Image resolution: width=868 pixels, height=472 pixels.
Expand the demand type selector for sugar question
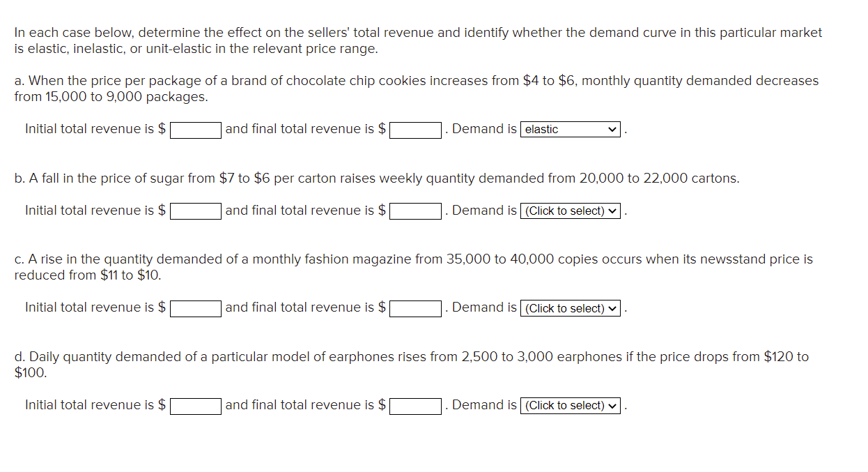612,210
